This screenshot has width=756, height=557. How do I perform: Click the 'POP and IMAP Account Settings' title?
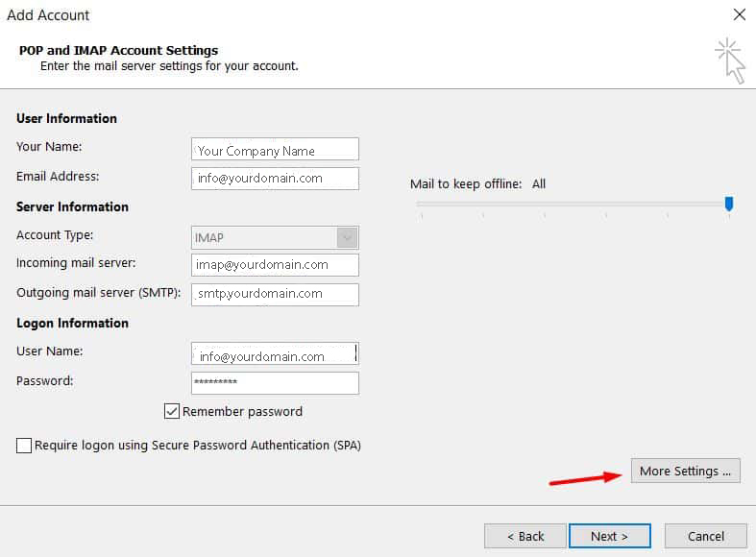pyautogui.click(x=118, y=50)
